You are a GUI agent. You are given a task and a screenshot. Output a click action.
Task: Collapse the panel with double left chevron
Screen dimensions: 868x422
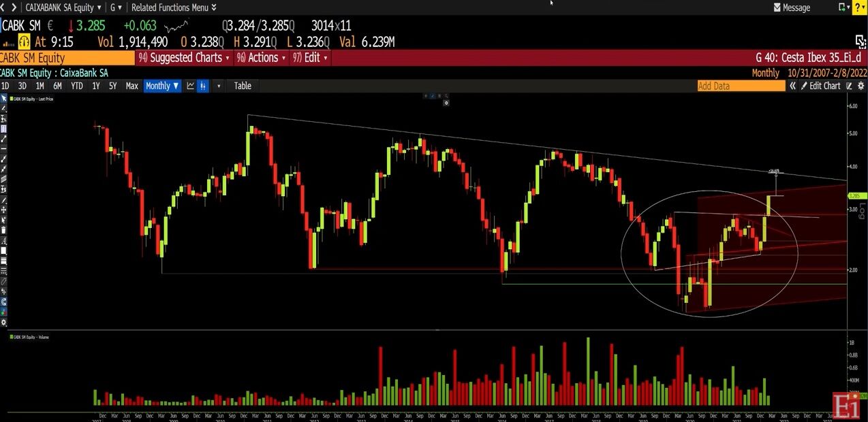click(792, 86)
